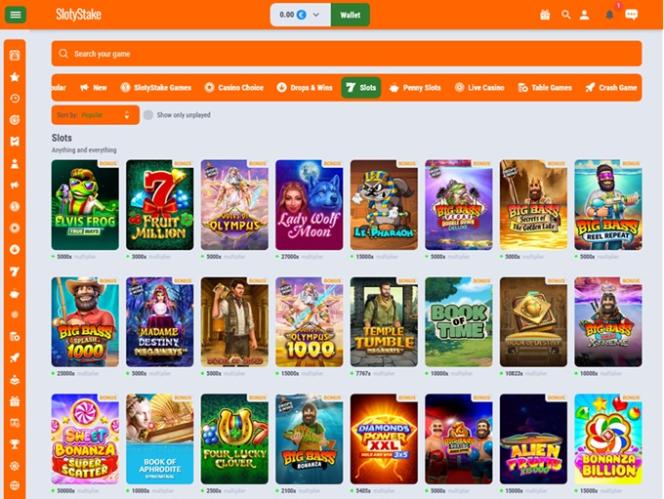Image resolution: width=664 pixels, height=499 pixels.
Task: Click the search magnifier icon in header
Action: [x=566, y=15]
